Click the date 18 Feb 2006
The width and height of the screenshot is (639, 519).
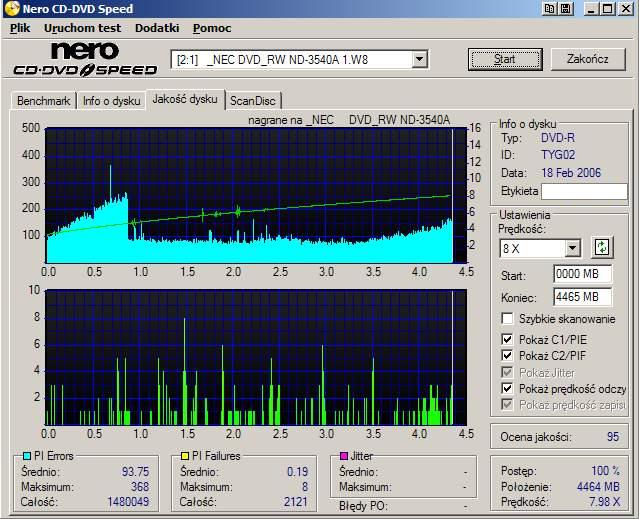point(571,172)
